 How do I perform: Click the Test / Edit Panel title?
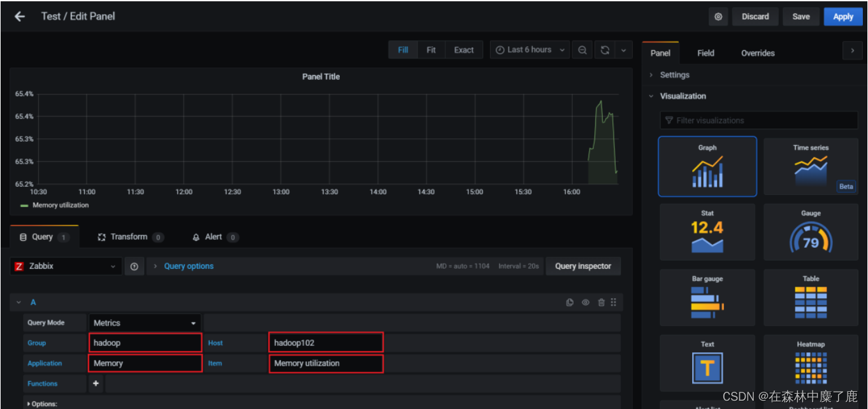(78, 17)
